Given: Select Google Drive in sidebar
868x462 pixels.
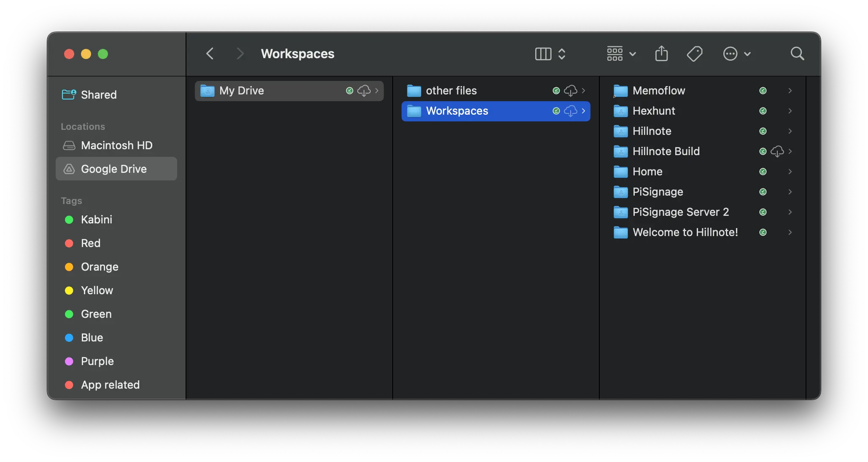Looking at the screenshot, I should pos(114,169).
